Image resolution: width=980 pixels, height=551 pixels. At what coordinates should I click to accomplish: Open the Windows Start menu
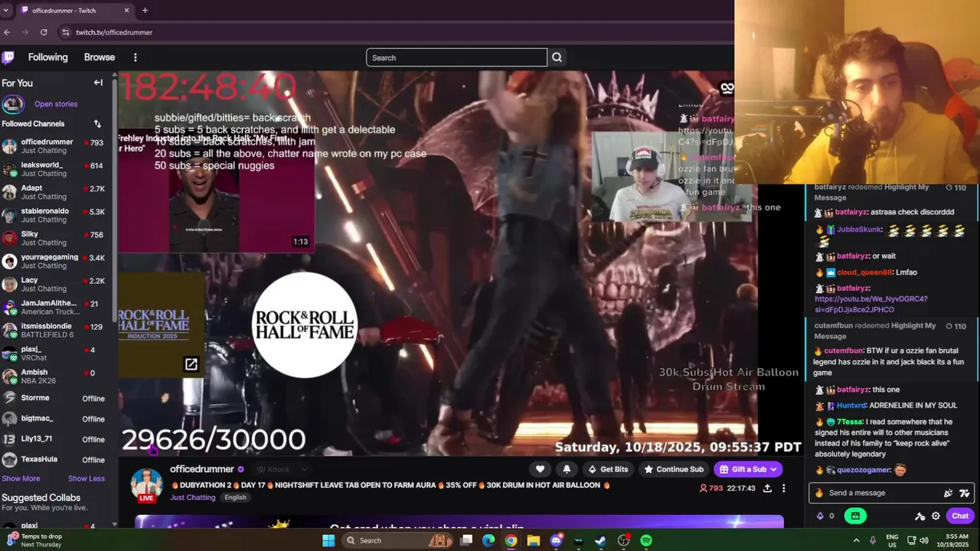click(328, 540)
